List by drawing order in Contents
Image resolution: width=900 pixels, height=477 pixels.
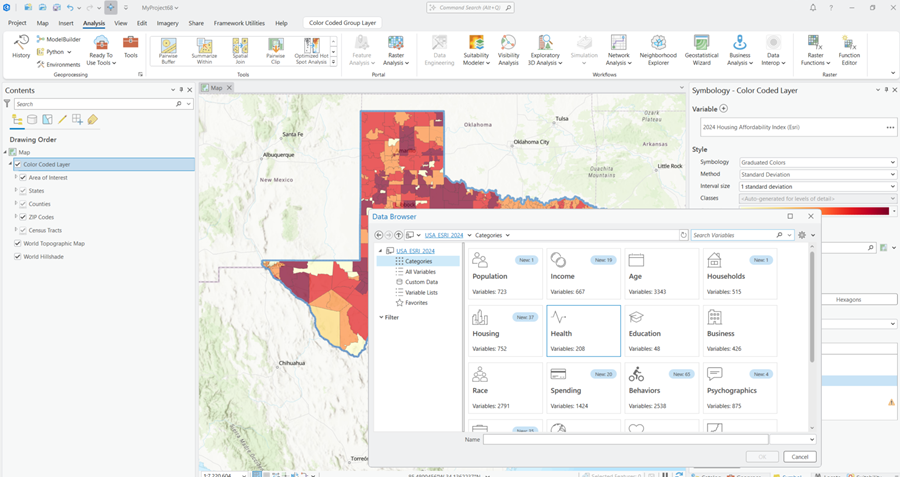(17, 119)
